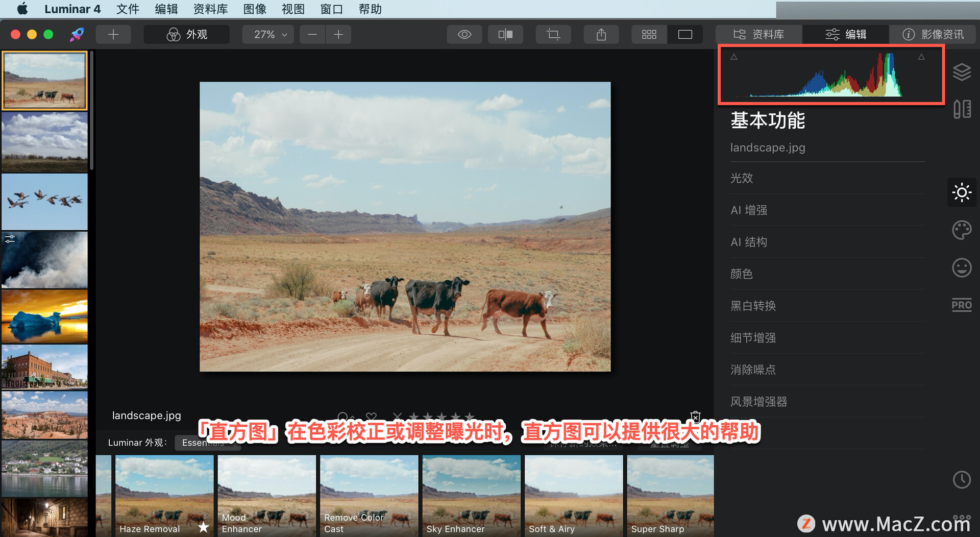Toggle before/after compare view
This screenshot has height=537, width=980.
click(505, 34)
